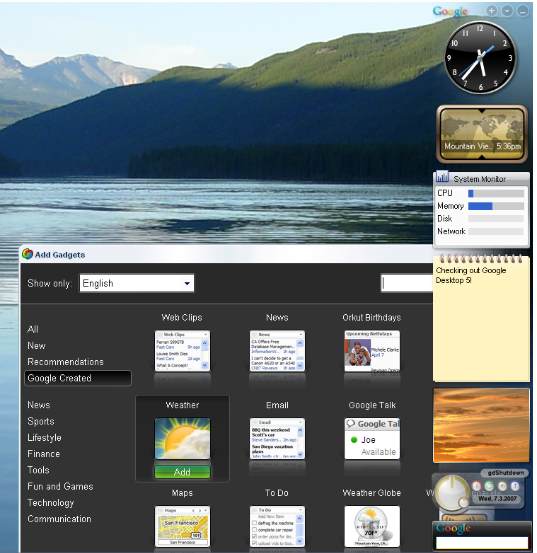Image resolution: width=537 pixels, height=553 pixels.
Task: Click the Weather sun and cloud icon
Action: (x=182, y=438)
